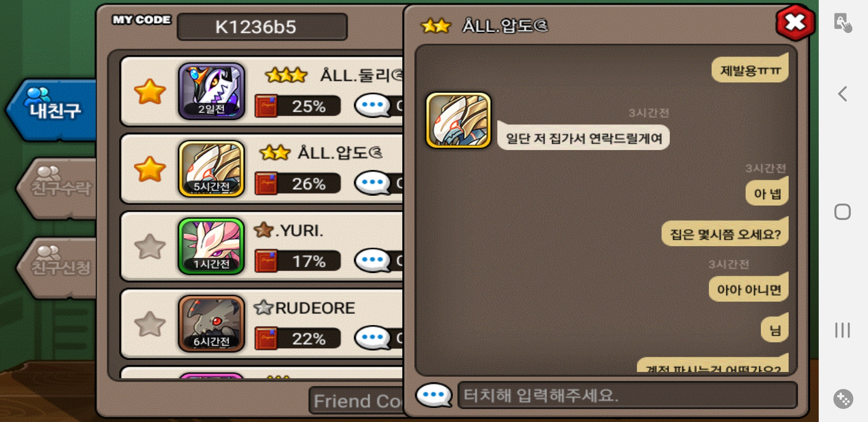
Task: Click the red book icon showing 25%
Action: point(266,106)
